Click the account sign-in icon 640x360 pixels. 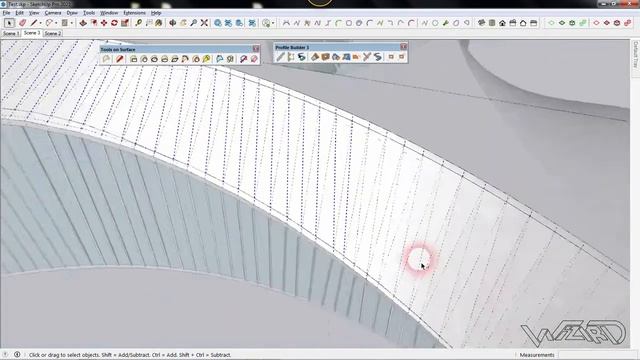click(x=267, y=23)
